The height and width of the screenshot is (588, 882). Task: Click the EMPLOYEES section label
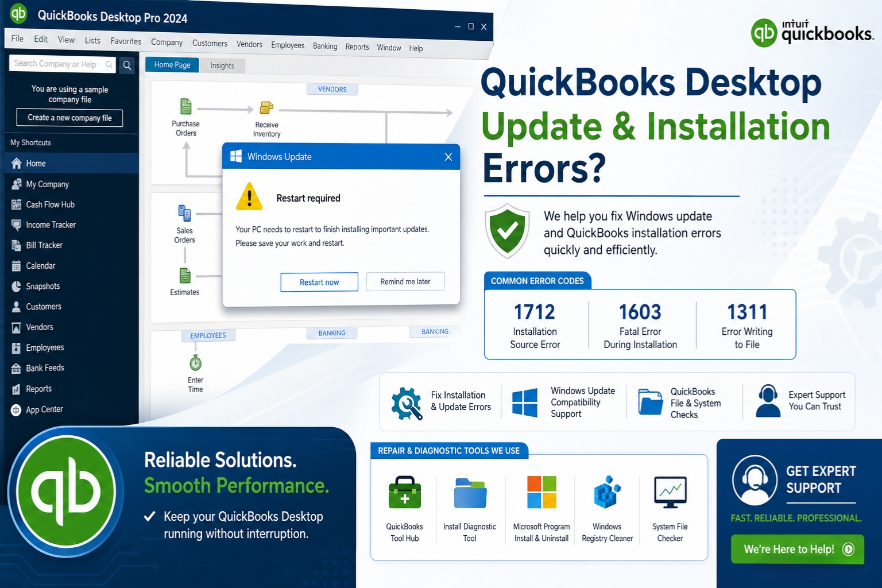pyautogui.click(x=208, y=335)
